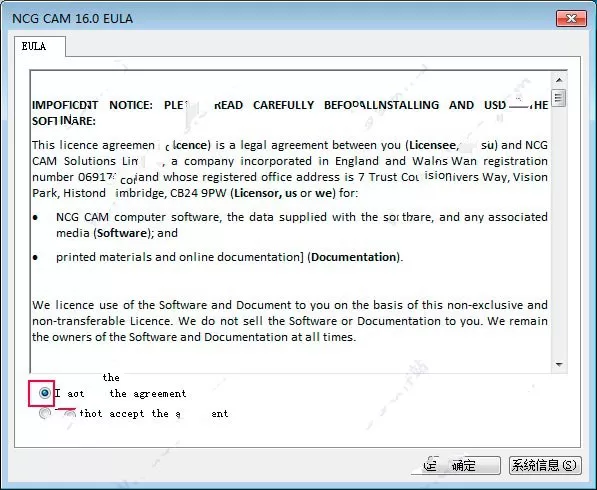Close the NCG CAM 16.0 EULA dialog
Image resolution: width=597 pixels, height=490 pixels.
pos(571,18)
